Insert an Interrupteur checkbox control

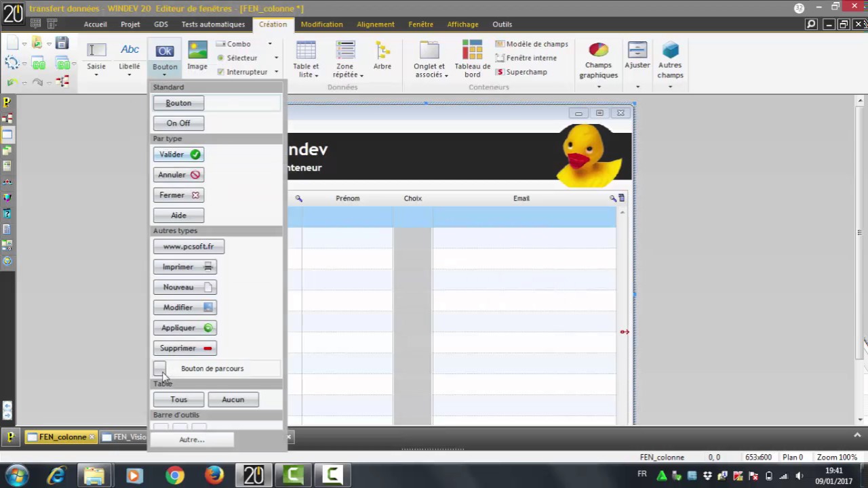tap(242, 72)
